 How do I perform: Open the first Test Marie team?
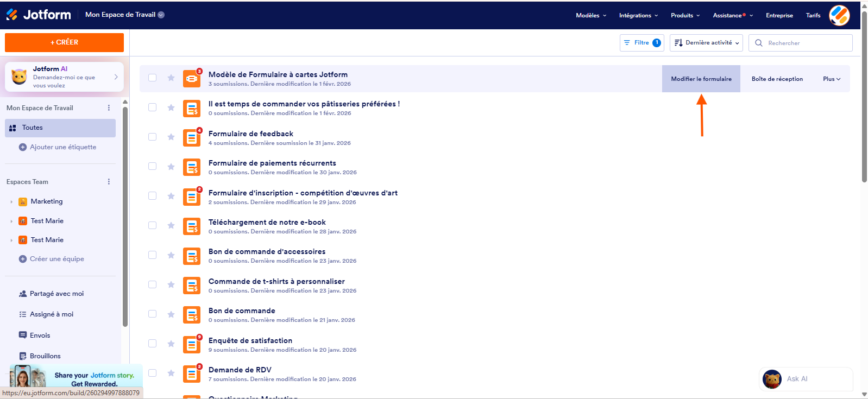(47, 221)
